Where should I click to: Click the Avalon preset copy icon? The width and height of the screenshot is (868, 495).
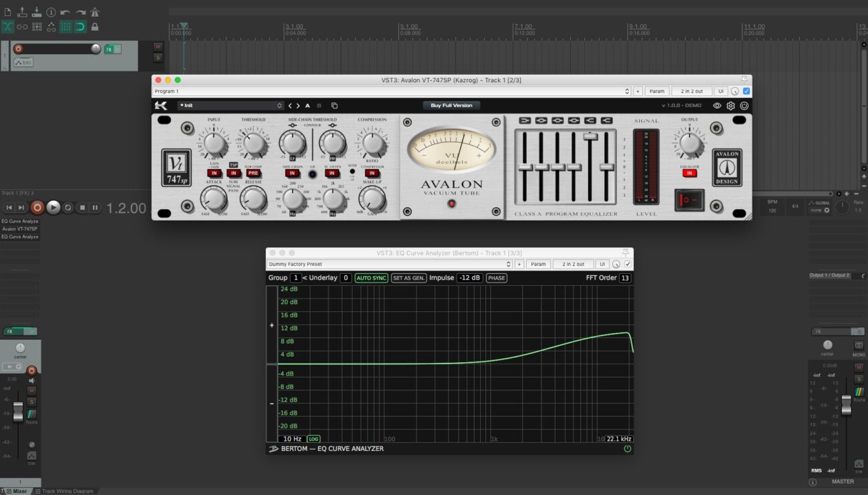(x=335, y=106)
